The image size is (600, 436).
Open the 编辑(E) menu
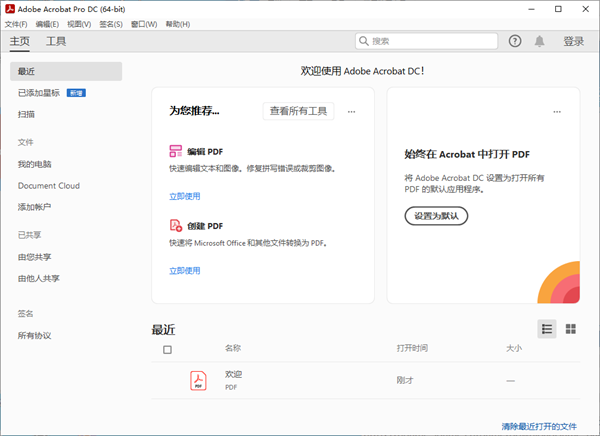(47, 24)
